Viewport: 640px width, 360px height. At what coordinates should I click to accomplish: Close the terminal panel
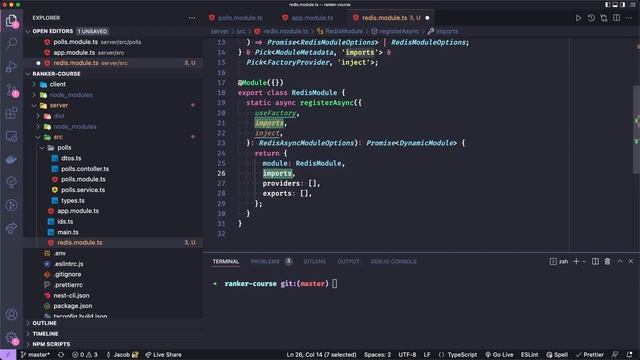631,261
